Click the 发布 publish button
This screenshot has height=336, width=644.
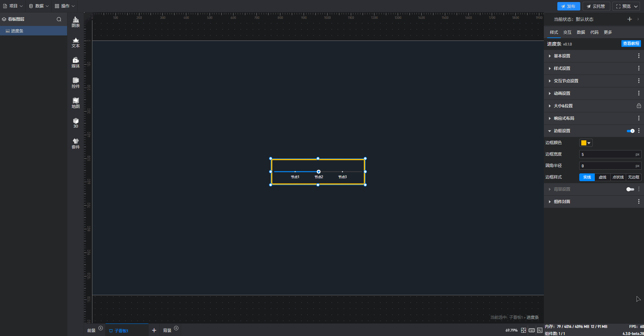568,6
